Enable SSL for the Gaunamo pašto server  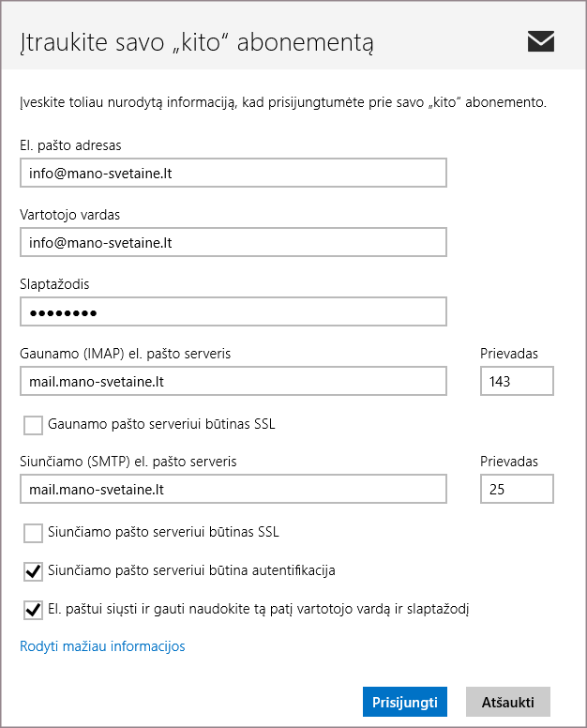click(34, 425)
